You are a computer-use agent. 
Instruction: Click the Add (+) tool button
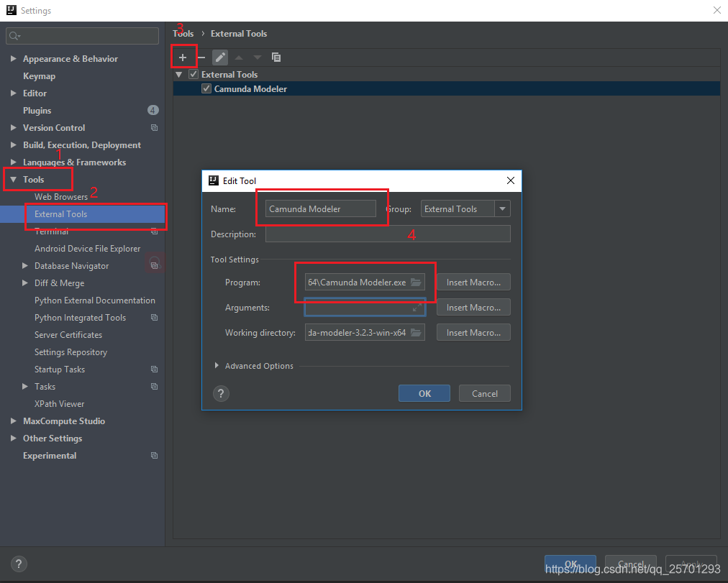point(183,58)
